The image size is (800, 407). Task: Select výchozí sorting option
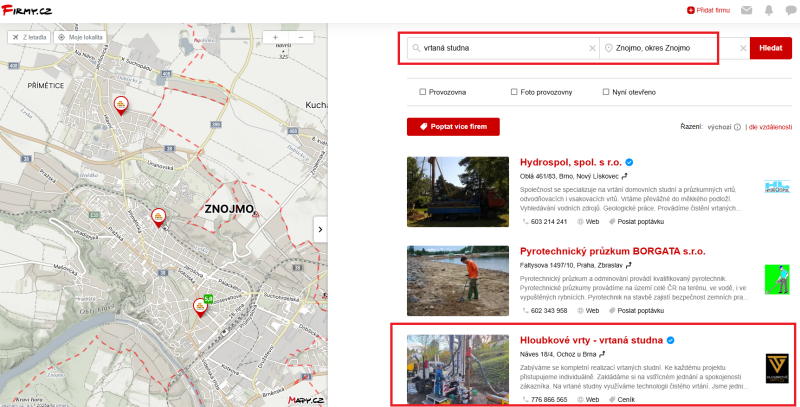[719, 127]
